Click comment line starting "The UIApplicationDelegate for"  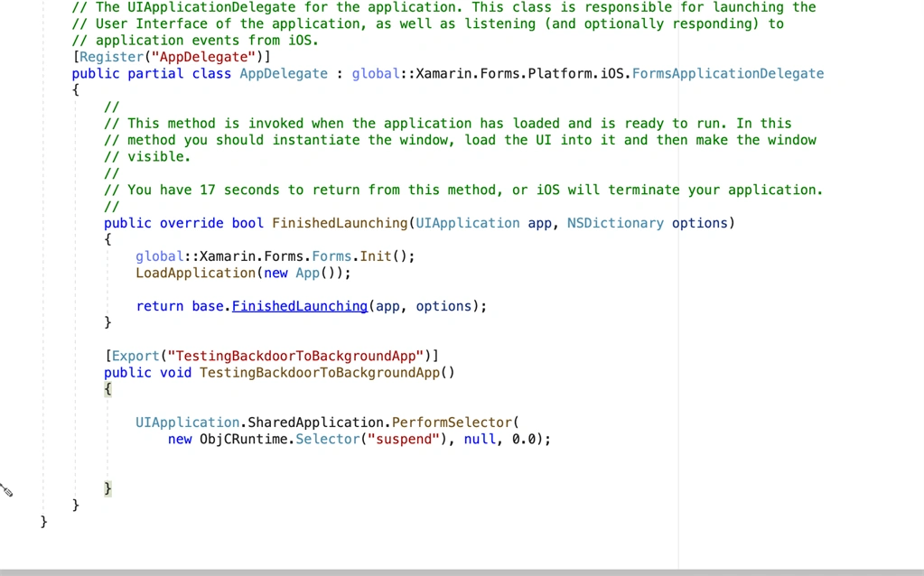coord(443,7)
